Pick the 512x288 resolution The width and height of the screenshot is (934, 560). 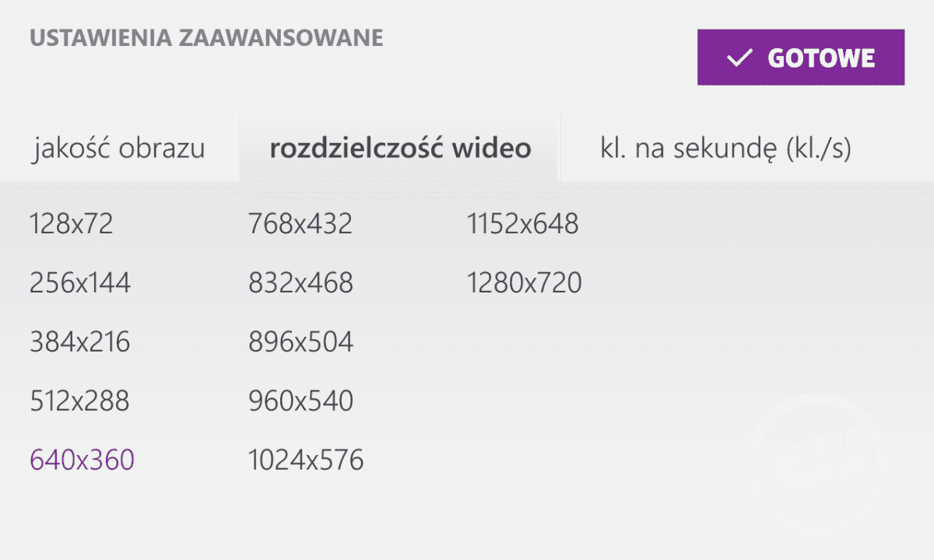(x=80, y=401)
